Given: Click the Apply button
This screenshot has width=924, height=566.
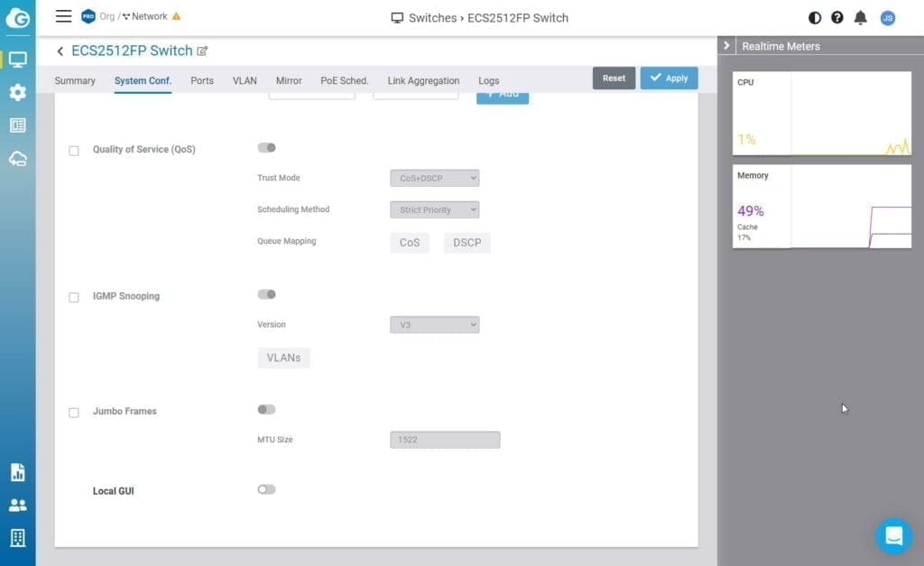Looking at the screenshot, I should pos(669,79).
